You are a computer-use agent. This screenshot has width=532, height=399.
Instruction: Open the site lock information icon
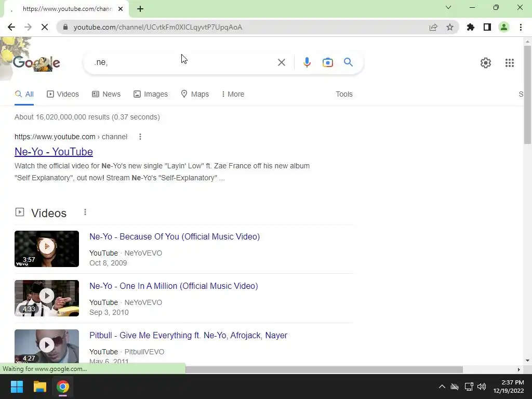click(65, 27)
